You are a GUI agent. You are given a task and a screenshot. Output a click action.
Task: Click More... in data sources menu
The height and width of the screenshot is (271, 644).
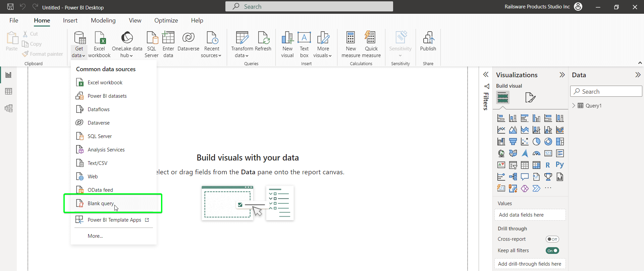click(x=113, y=236)
